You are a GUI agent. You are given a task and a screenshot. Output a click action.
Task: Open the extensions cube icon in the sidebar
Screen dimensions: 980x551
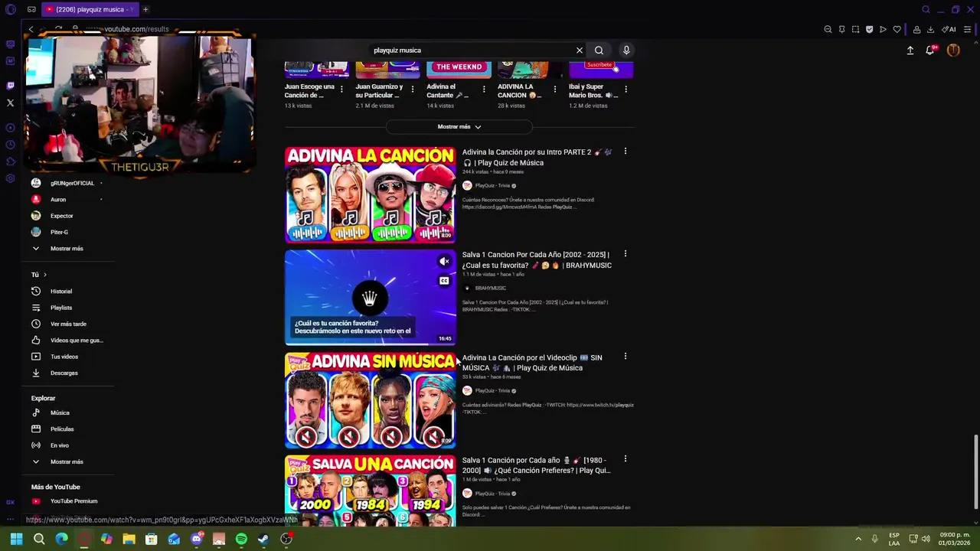[10, 161]
